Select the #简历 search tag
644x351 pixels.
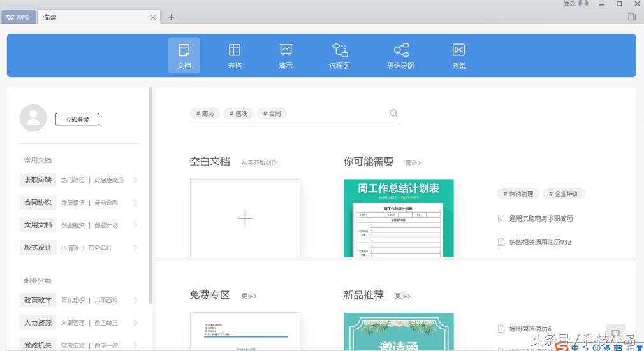[x=205, y=113]
